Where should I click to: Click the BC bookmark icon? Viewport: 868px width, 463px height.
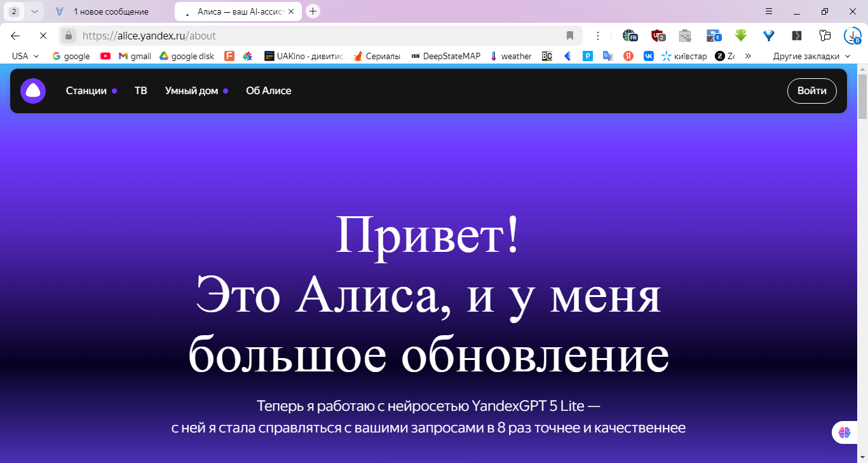[547, 56]
